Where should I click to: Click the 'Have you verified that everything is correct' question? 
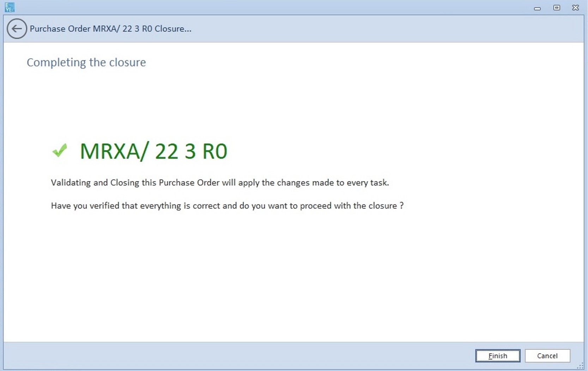pos(227,206)
